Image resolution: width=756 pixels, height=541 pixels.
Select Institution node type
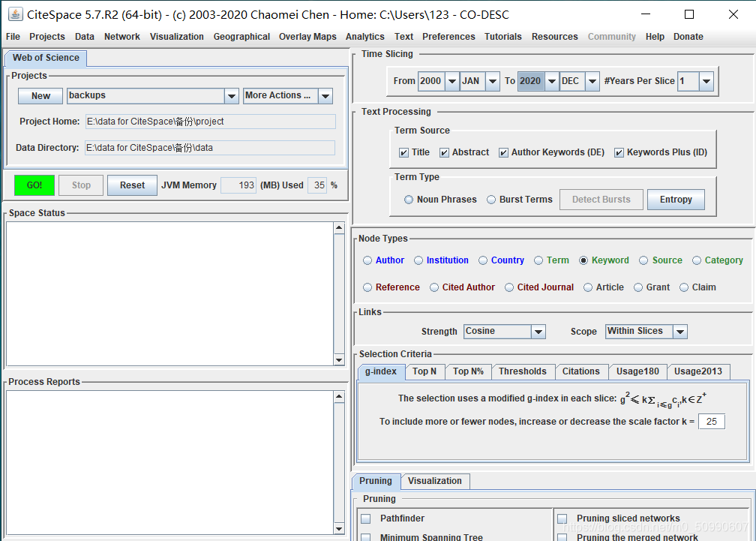[418, 260]
